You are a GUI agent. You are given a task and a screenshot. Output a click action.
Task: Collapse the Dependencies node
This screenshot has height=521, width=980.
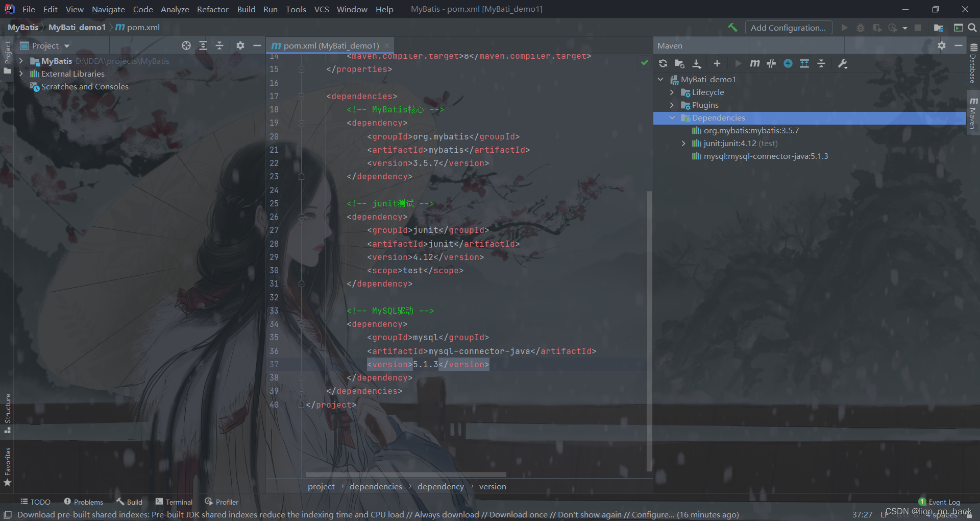672,117
